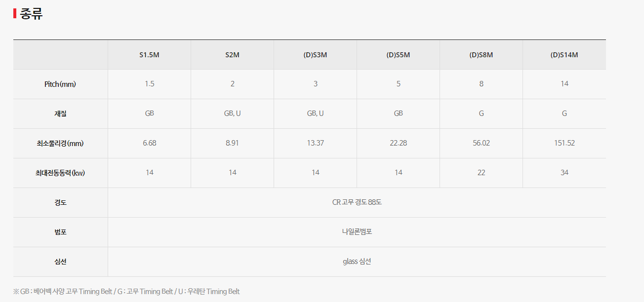Select the 56.02 pulley diameter value
The height and width of the screenshot is (302, 644).
[x=481, y=143]
